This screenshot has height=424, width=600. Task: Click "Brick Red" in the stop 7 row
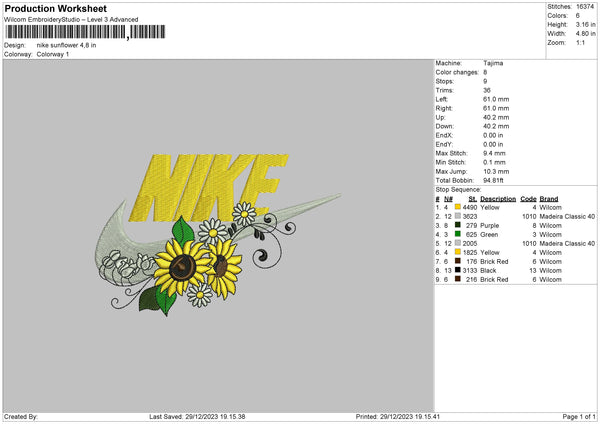(494, 261)
